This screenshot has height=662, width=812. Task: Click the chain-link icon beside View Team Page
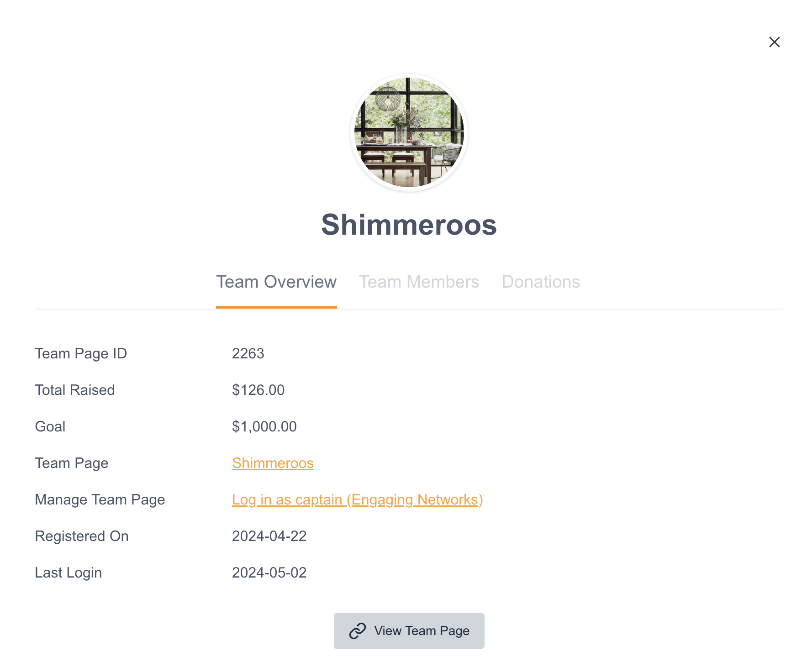coord(358,630)
